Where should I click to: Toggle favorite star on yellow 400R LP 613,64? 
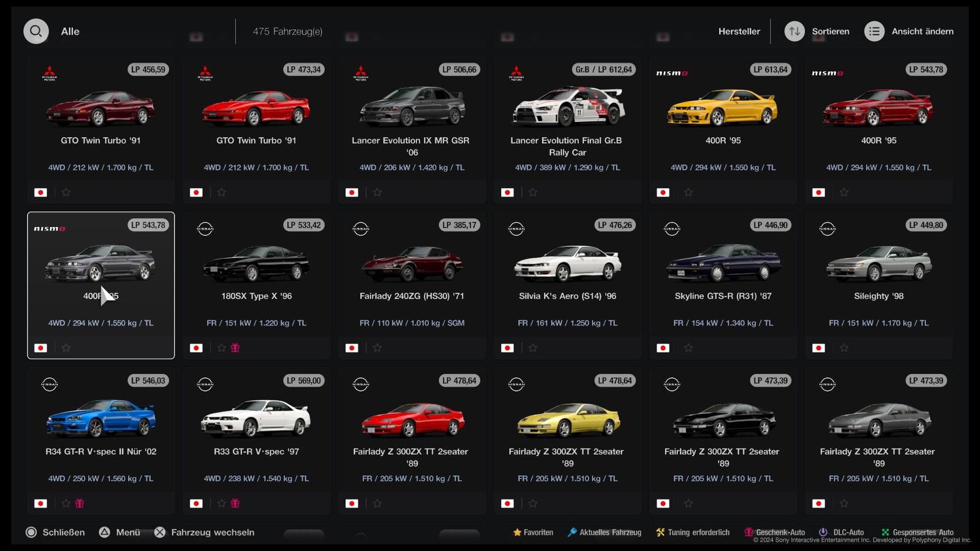pyautogui.click(x=688, y=192)
